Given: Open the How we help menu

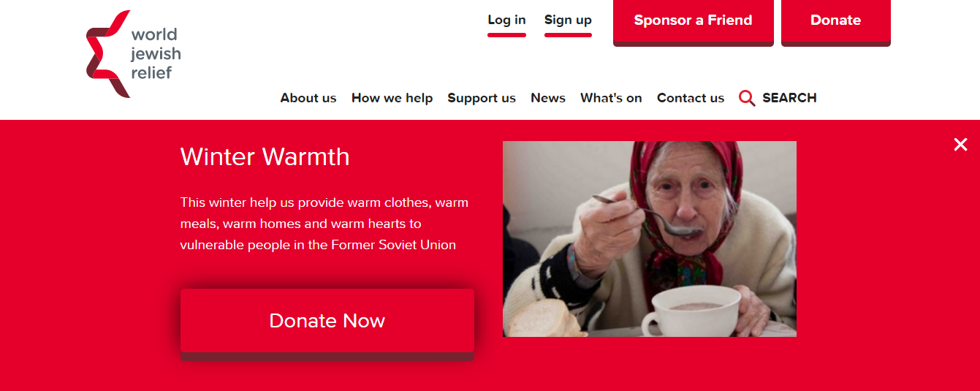Looking at the screenshot, I should 392,98.
